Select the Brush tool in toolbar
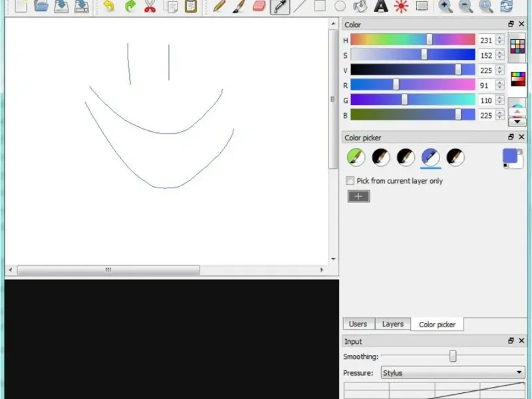 coord(239,6)
